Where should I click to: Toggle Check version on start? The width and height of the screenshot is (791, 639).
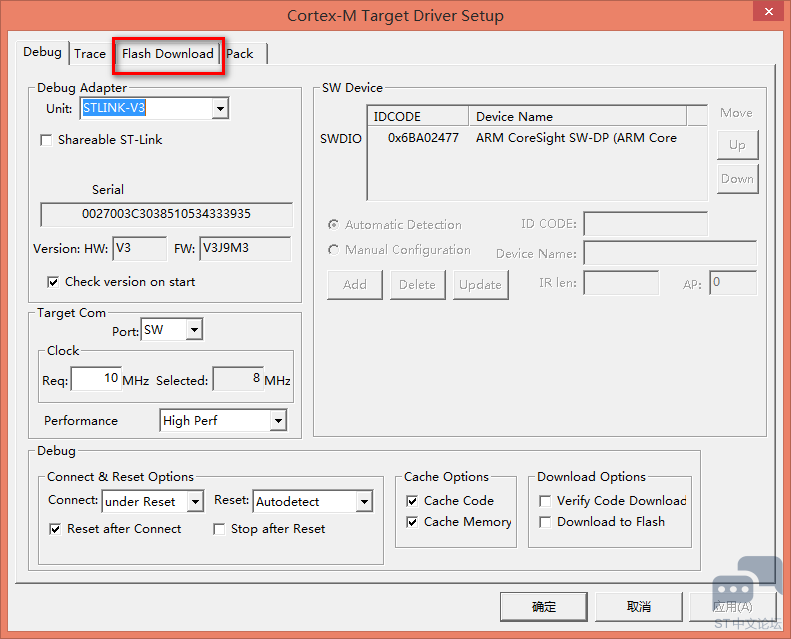click(x=53, y=282)
